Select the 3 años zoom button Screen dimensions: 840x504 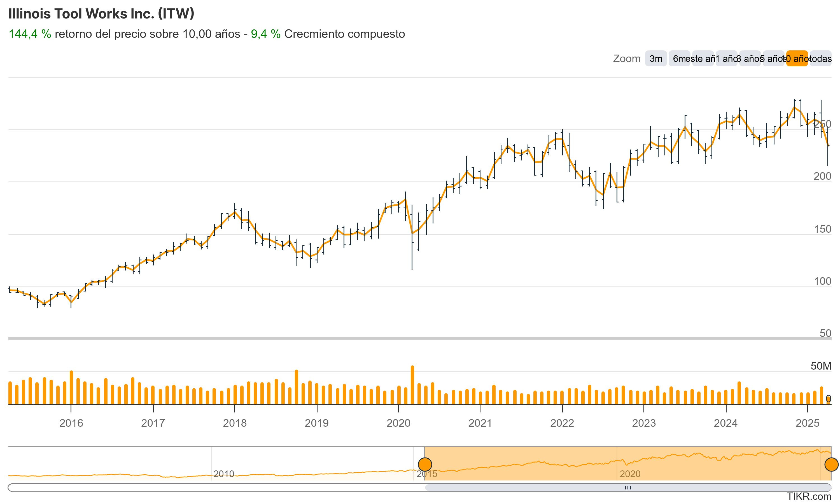tap(750, 59)
